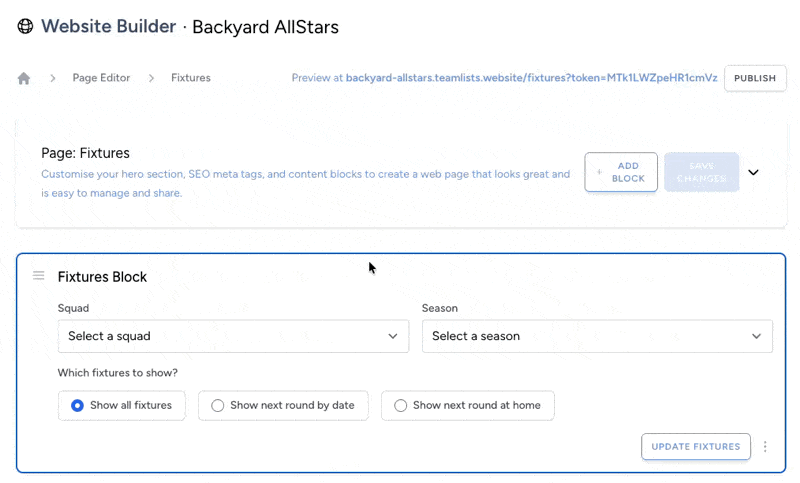Click the Website Builder title text
The image size is (800, 483).
tap(109, 26)
